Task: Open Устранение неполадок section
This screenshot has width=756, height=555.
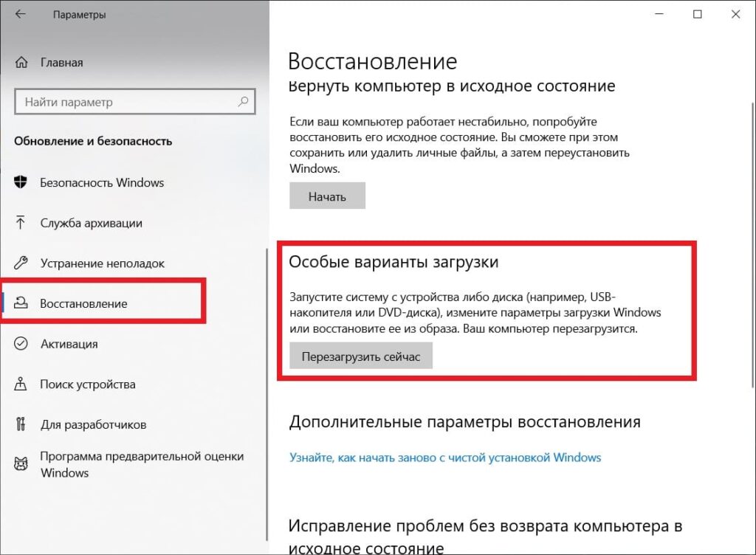Action: coord(102,263)
